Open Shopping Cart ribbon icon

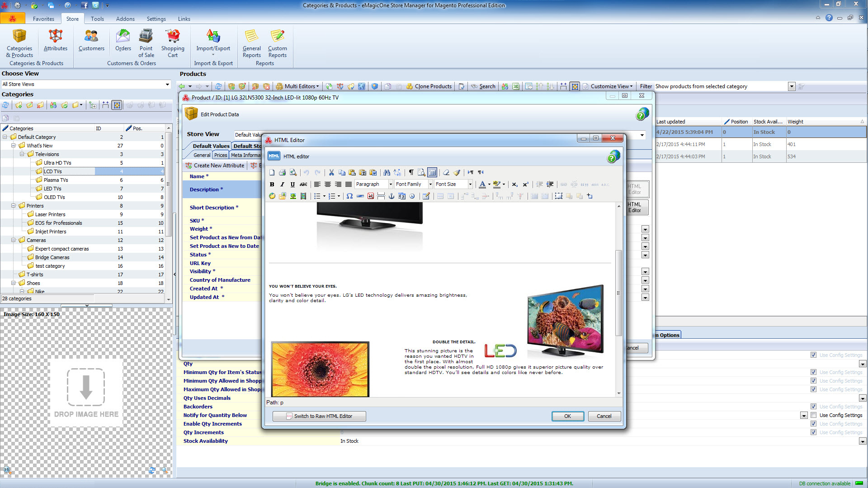pos(173,43)
